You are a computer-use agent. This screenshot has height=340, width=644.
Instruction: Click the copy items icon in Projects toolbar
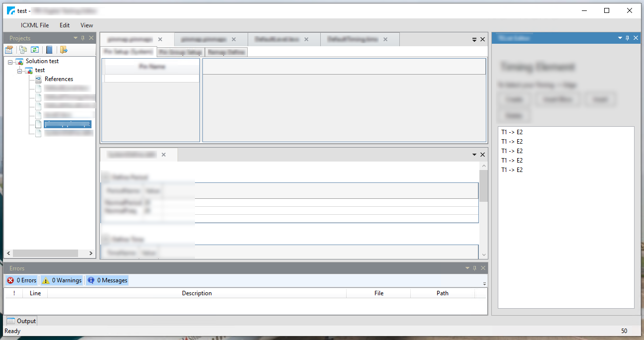(x=23, y=50)
